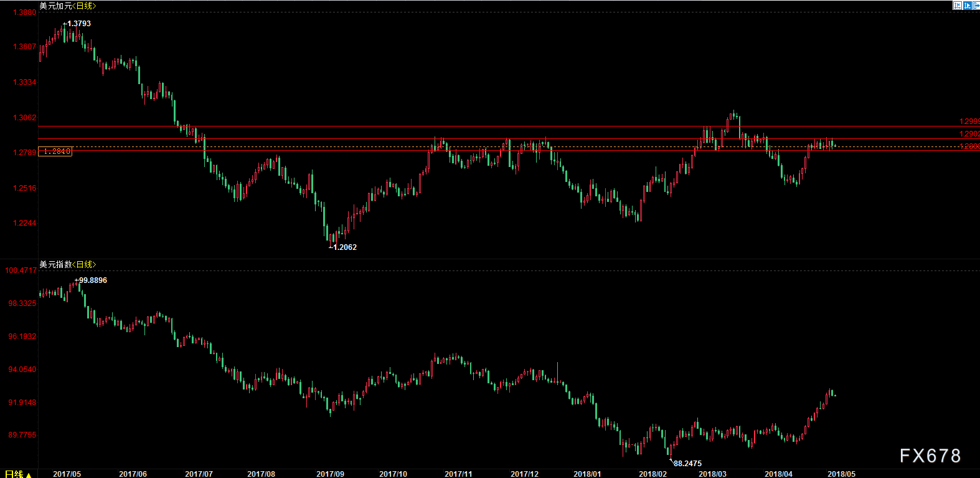Click the 2017/05 date on time axis
The height and width of the screenshot is (478, 980).
tap(67, 474)
